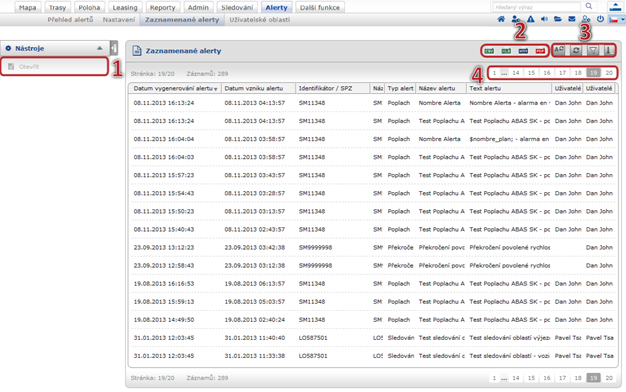
Task: Collapse the left sidebar panel handle
Action: point(114,48)
